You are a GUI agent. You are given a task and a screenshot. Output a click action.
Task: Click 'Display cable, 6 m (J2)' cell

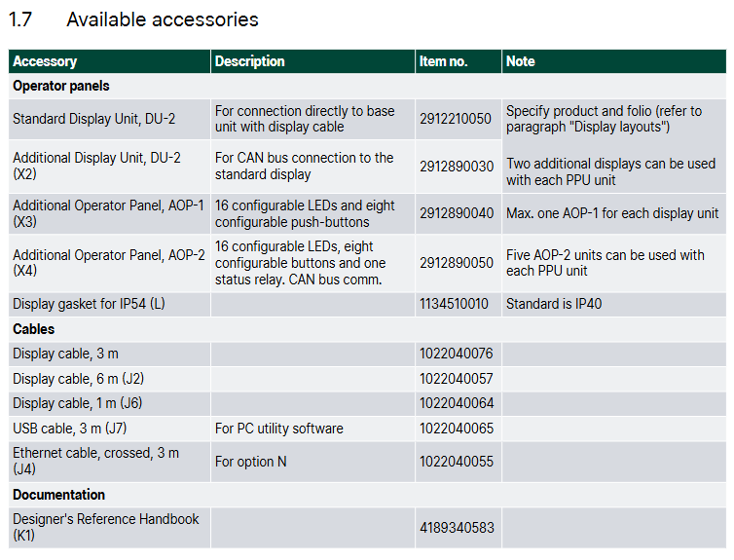tap(78, 379)
